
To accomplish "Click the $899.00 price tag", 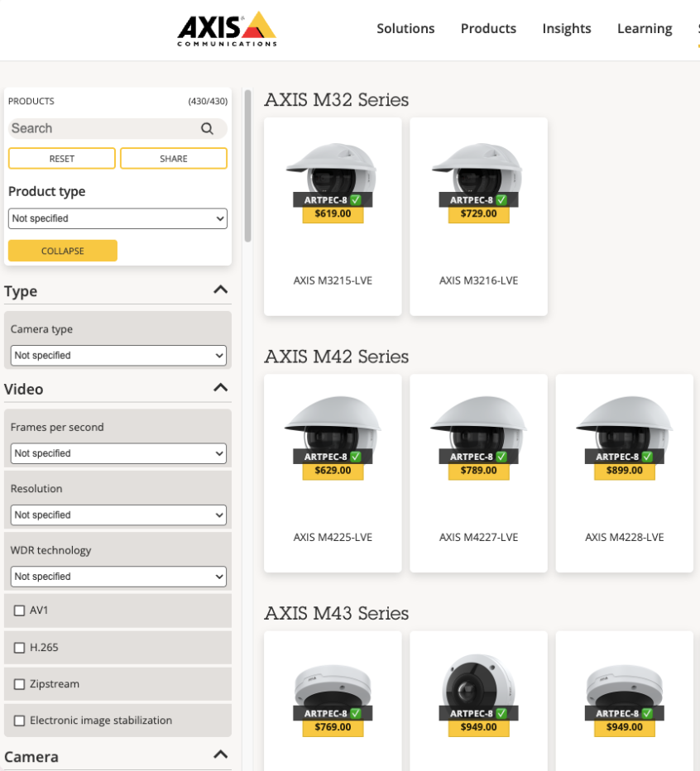I will click(624, 471).
